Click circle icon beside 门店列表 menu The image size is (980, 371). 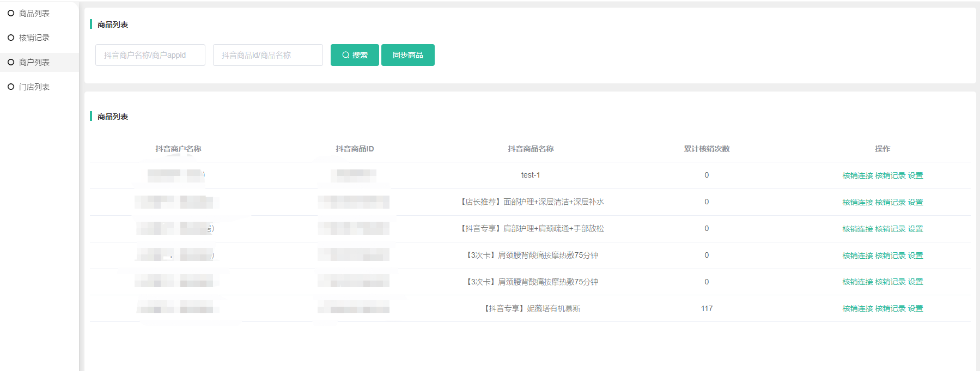click(11, 87)
